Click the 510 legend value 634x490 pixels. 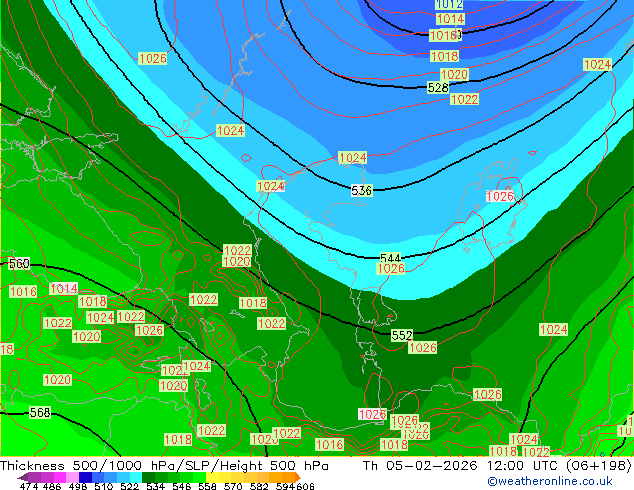click(x=104, y=486)
